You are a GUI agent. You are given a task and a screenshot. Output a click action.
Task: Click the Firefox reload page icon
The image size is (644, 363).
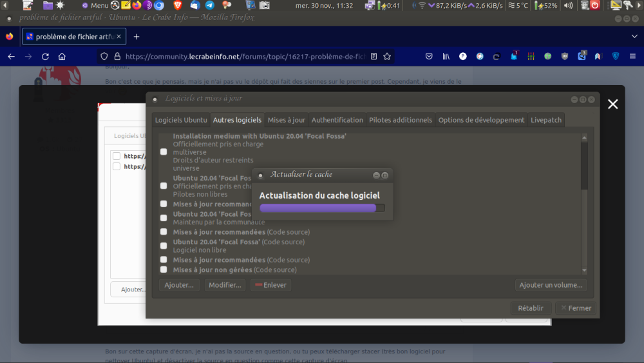(x=45, y=57)
